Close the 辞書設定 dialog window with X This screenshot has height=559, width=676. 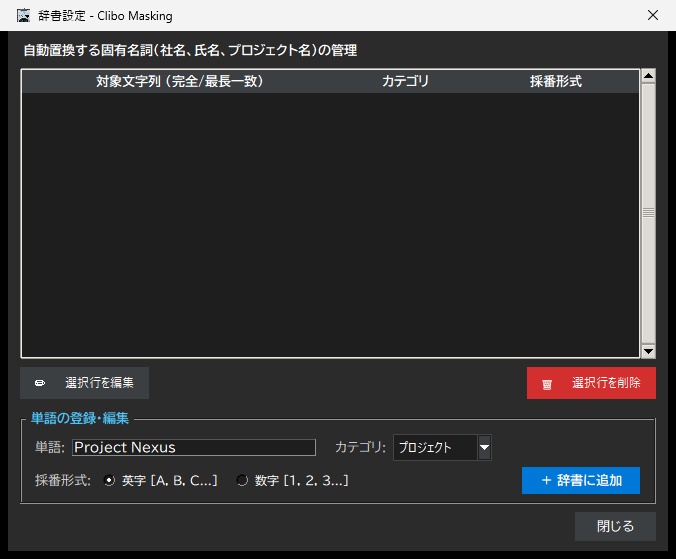pyautogui.click(x=653, y=16)
